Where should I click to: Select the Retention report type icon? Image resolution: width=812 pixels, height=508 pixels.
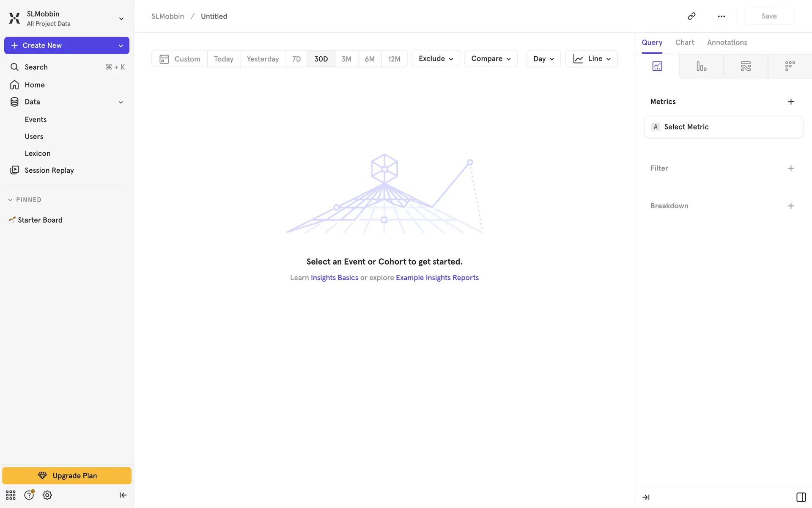click(790, 66)
